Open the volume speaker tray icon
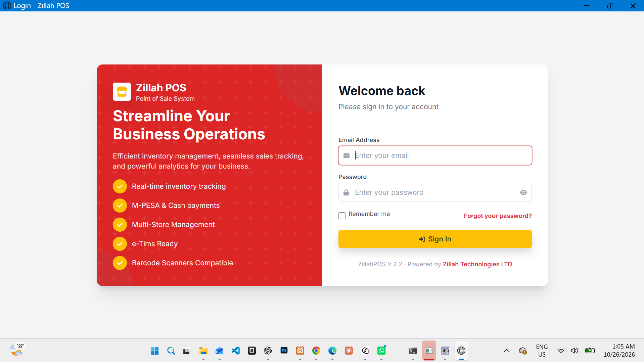Image resolution: width=644 pixels, height=362 pixels. coord(574,351)
